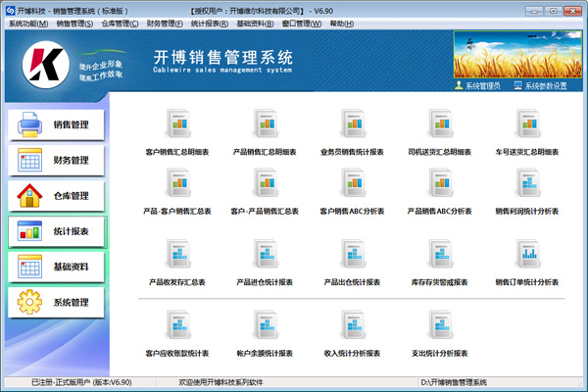The height and width of the screenshot is (392, 588).
Task: Click the app icon in the title bar
Action: click(10, 11)
